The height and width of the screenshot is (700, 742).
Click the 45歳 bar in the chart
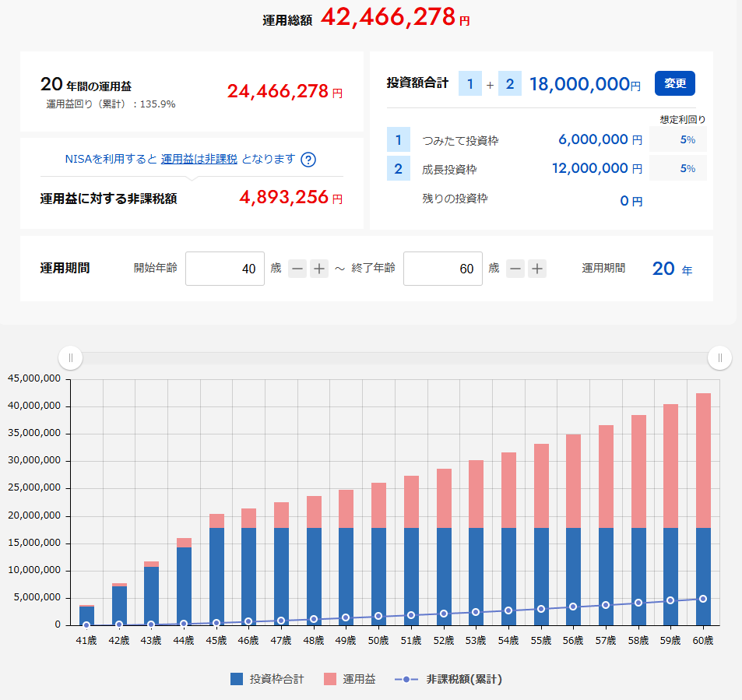216,572
